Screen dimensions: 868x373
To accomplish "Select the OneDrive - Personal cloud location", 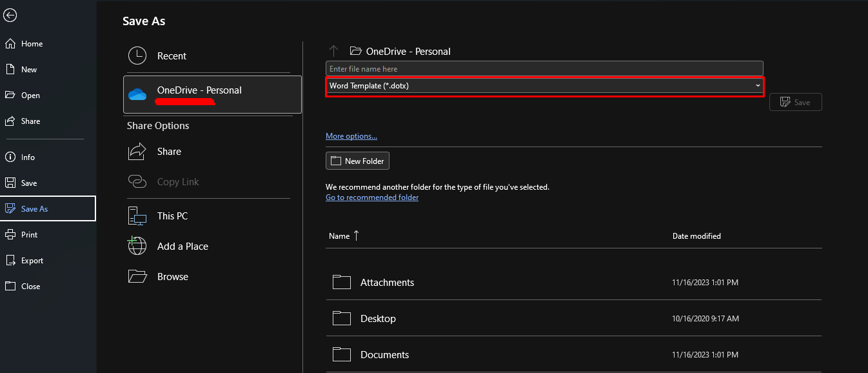I will point(212,95).
